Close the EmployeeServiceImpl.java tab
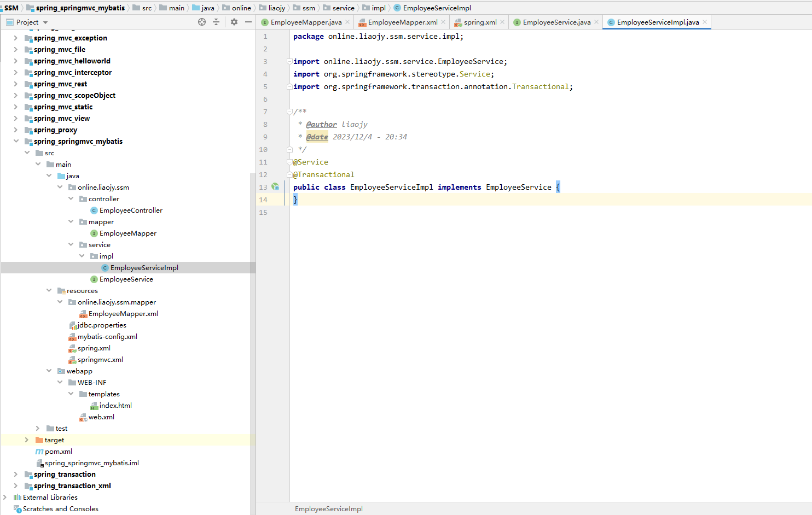 click(x=705, y=22)
